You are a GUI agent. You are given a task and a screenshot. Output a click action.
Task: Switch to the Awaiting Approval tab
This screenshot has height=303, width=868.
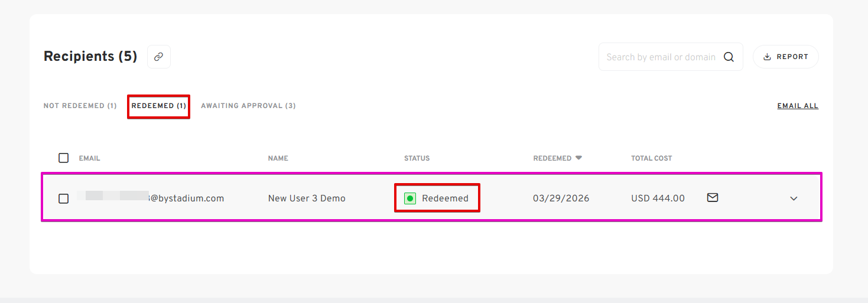tap(248, 106)
